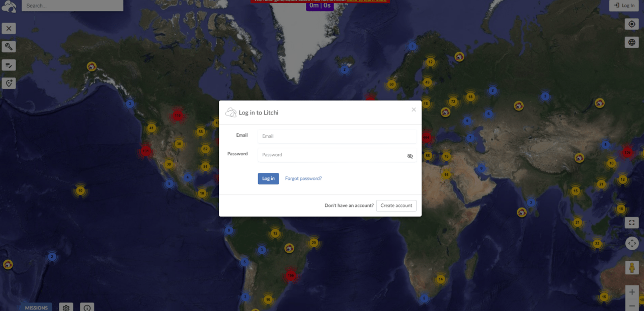Click the Log In button at top right
Image resolution: width=644 pixels, height=311 pixels.
(623, 6)
